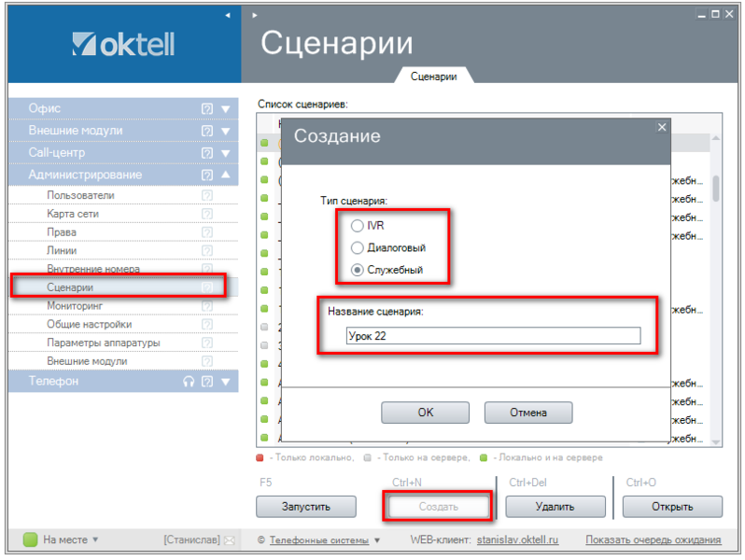This screenshot has width=745, height=560.
Task: Click the headset icon in Телефон section
Action: (x=189, y=381)
